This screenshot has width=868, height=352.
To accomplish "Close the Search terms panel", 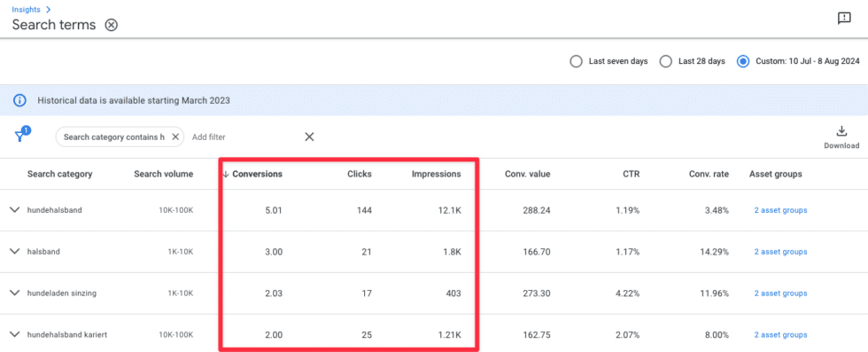I will (112, 25).
